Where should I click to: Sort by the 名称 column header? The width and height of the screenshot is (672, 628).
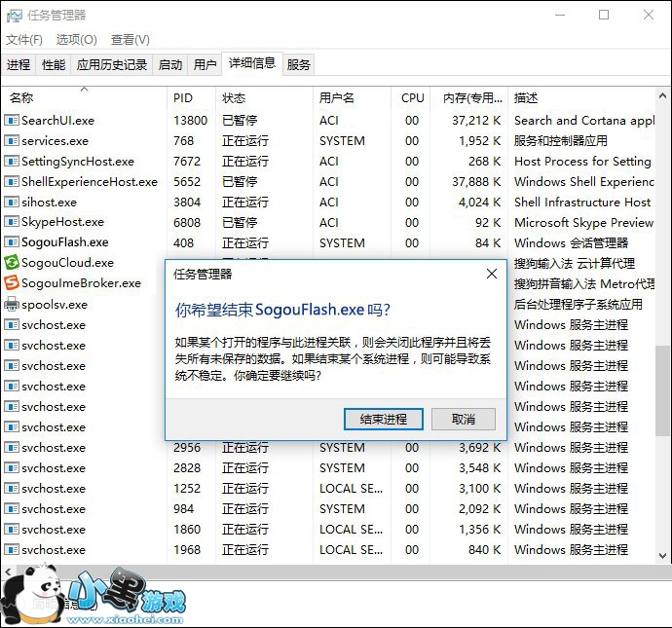(21, 98)
